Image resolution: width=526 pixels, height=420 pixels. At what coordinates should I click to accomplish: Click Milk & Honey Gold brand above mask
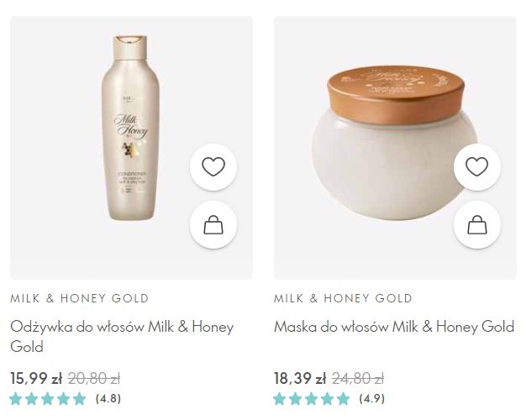(343, 298)
